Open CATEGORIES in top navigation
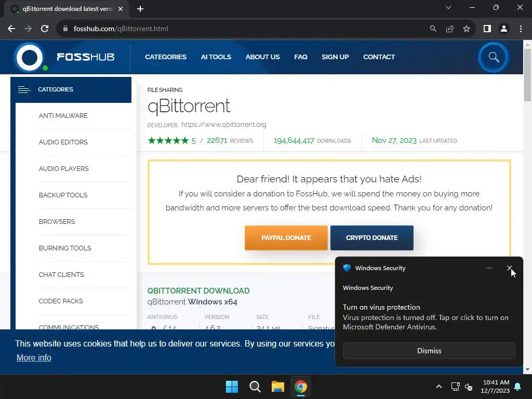The height and width of the screenshot is (399, 532). tap(166, 57)
